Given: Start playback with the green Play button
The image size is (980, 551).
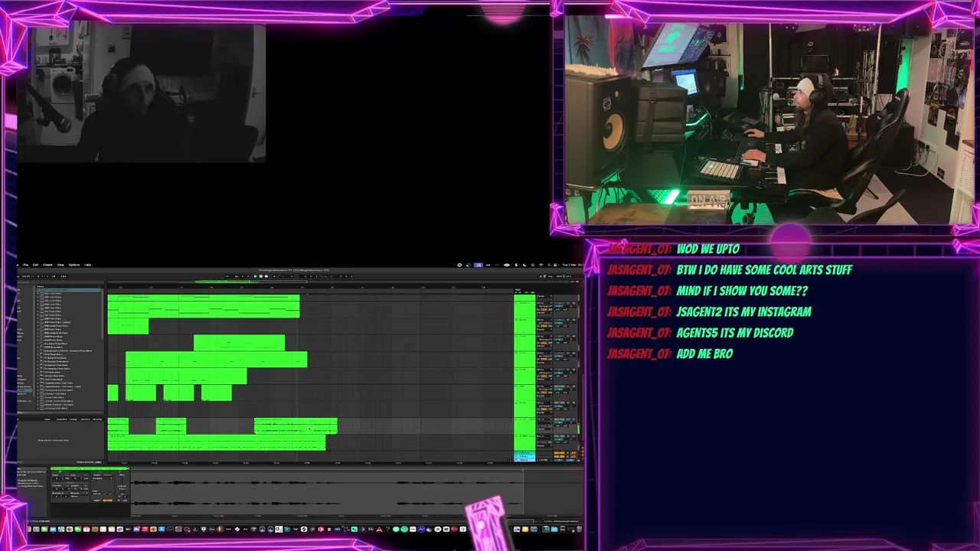Looking at the screenshot, I should (x=256, y=276).
